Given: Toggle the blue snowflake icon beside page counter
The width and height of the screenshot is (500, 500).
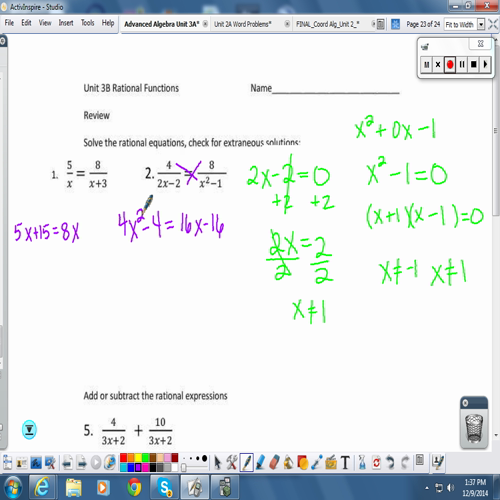Looking at the screenshot, I should tap(395, 24).
